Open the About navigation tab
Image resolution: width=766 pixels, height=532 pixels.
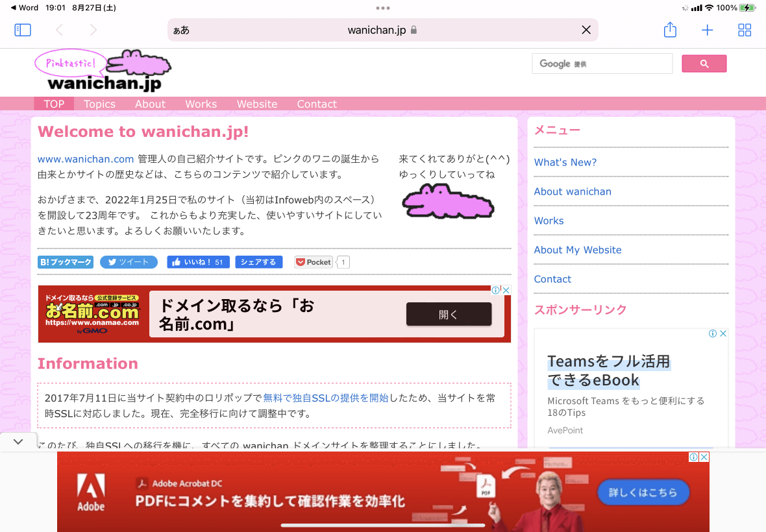click(151, 104)
